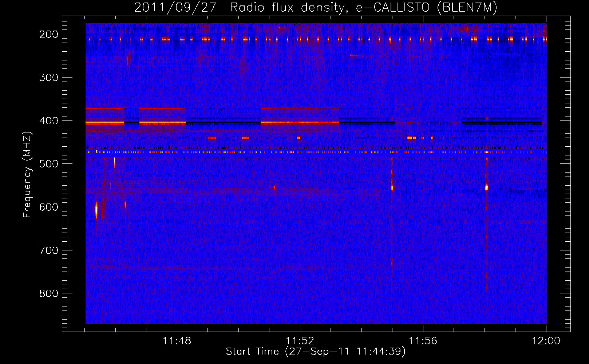Click the 'Frequency (MHZ)' axis label
The height and width of the screenshot is (364, 589).
coord(27,174)
